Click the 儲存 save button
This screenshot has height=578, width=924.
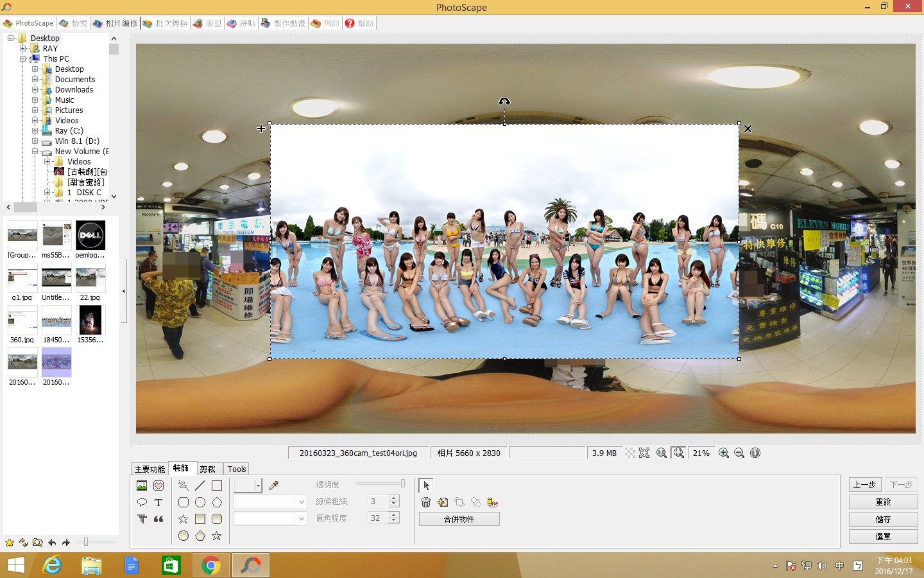(883, 519)
